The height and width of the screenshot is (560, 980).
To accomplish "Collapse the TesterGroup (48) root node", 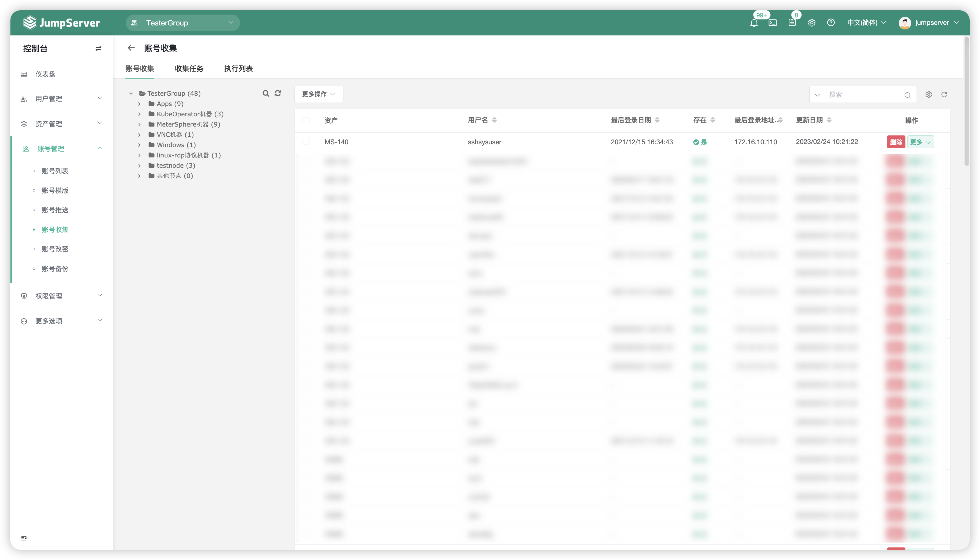I will point(131,93).
